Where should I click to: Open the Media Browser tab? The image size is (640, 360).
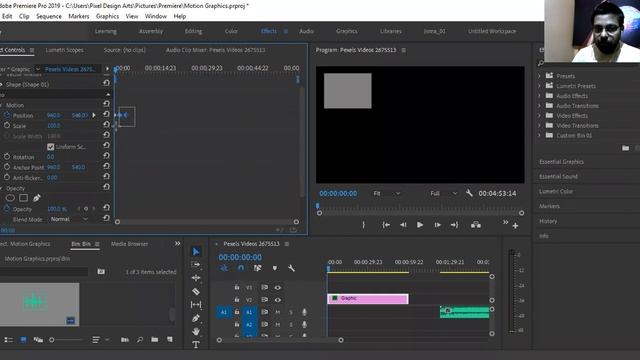[x=129, y=244]
